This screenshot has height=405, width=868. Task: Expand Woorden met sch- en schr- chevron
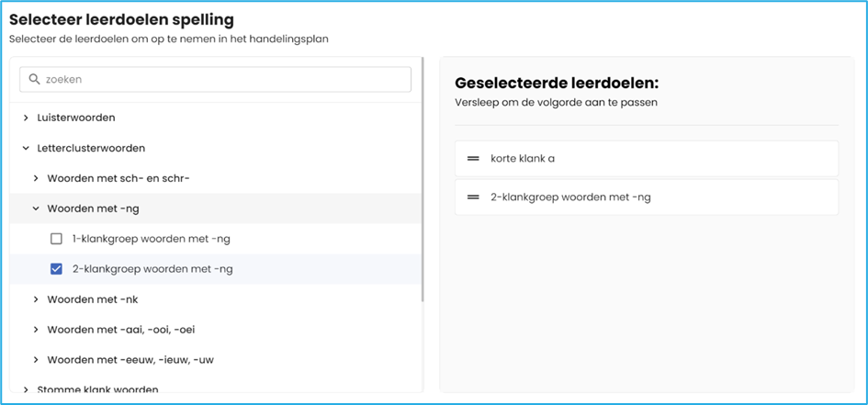point(36,178)
